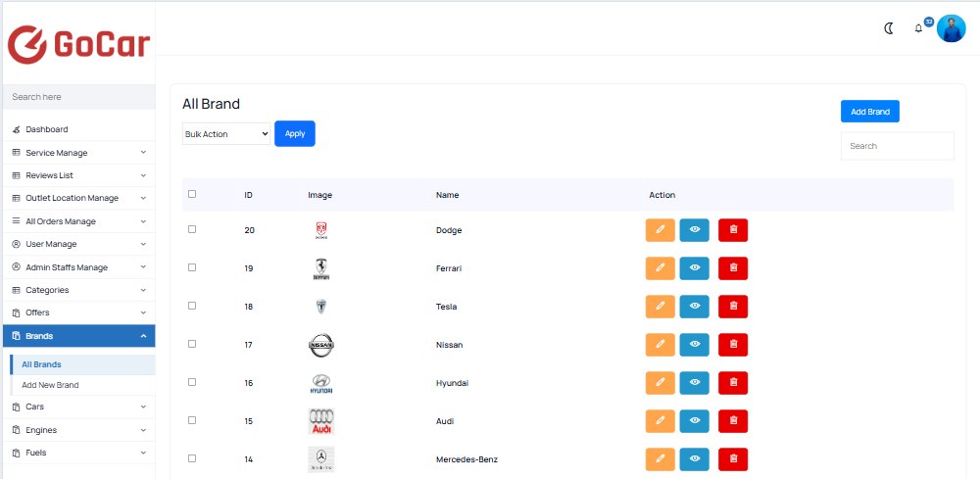This screenshot has height=479, width=980.
Task: Select the Ferrari row checkbox
Action: pos(192,267)
